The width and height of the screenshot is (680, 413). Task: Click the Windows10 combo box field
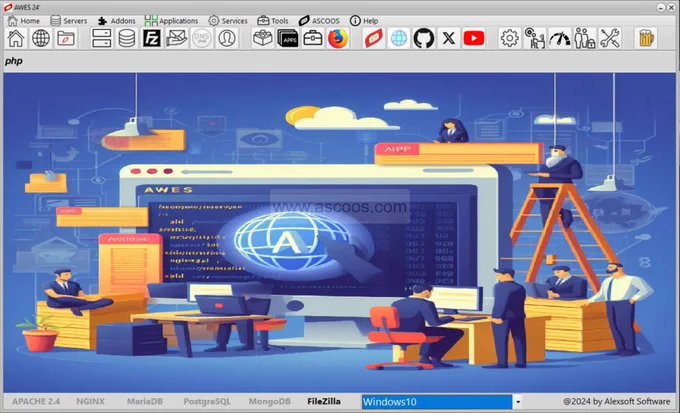[x=437, y=402]
